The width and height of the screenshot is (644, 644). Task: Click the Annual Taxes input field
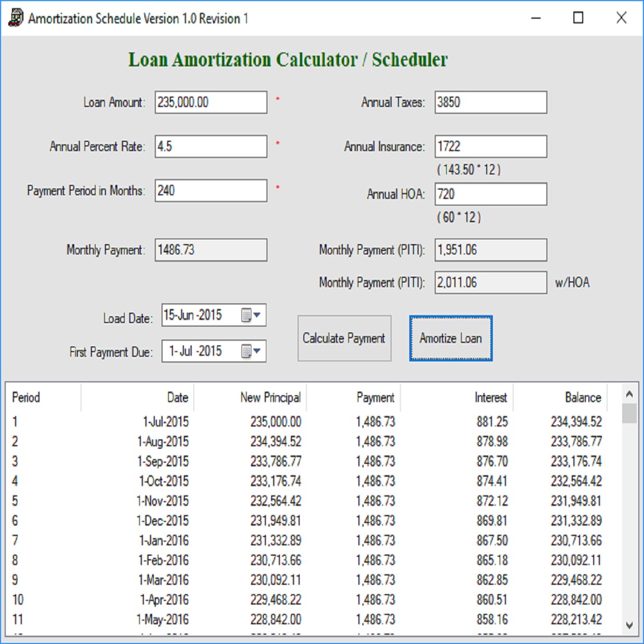491,102
